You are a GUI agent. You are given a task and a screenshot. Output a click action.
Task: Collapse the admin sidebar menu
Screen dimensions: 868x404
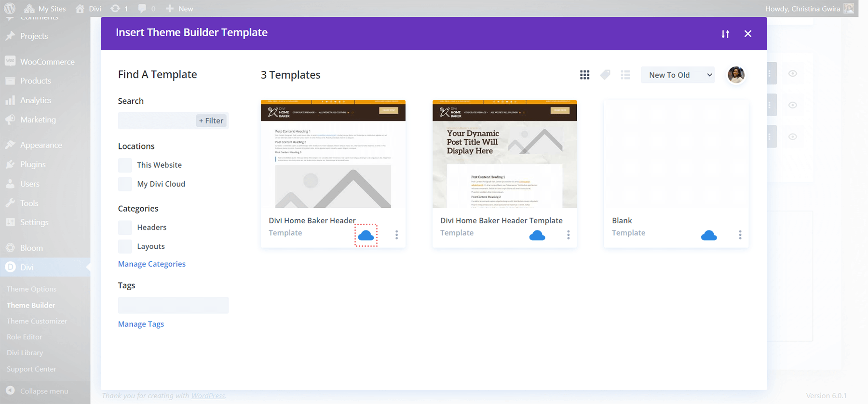38,391
